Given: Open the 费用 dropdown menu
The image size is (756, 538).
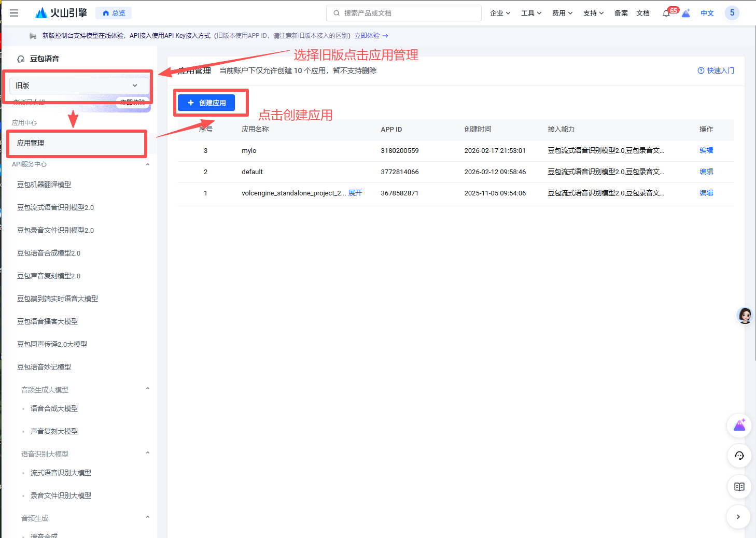Looking at the screenshot, I should (563, 13).
